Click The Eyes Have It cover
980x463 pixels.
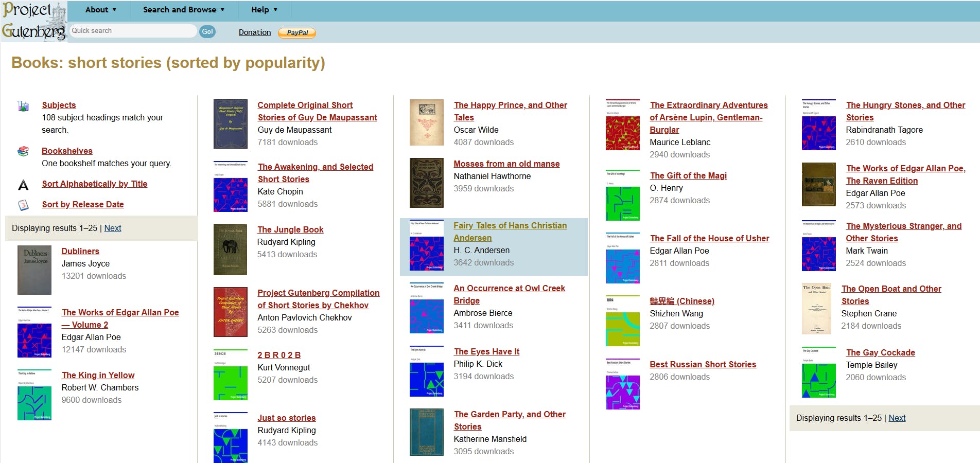click(427, 371)
